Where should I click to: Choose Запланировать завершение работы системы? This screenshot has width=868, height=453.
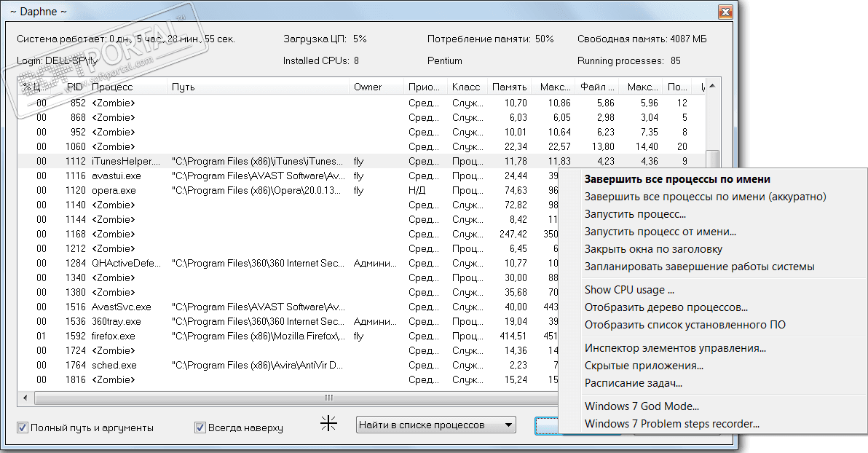[700, 267]
